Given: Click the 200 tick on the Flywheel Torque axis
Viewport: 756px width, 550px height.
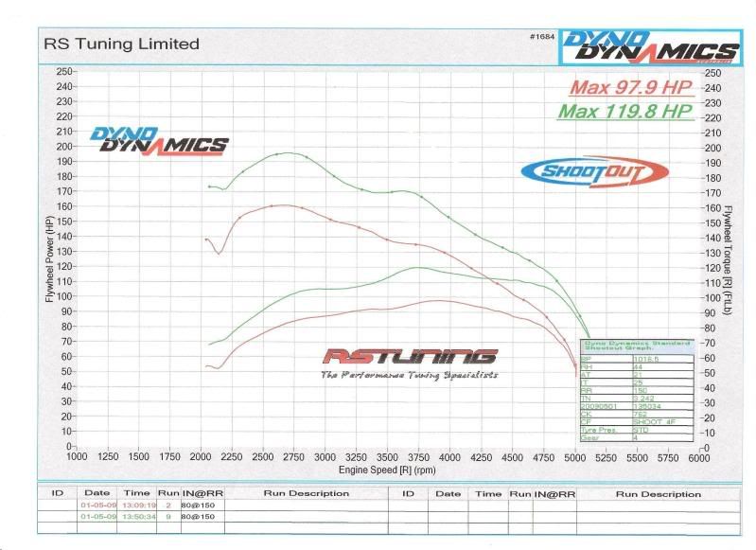Looking at the screenshot, I should click(x=713, y=148).
